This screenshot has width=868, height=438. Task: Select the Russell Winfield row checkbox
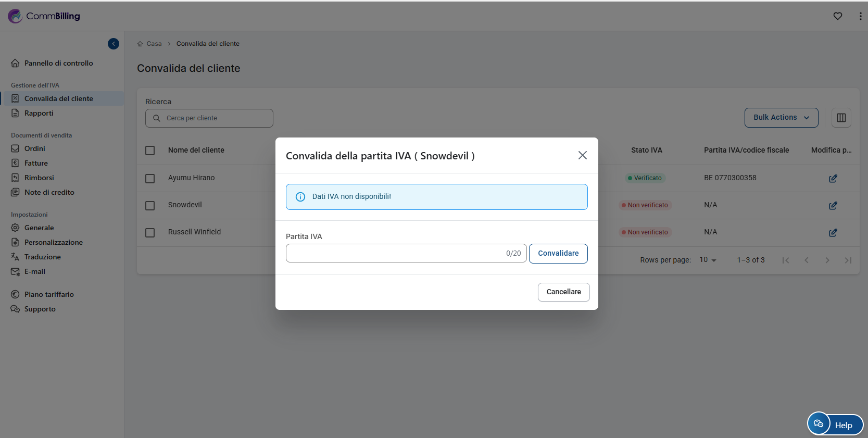[150, 232]
